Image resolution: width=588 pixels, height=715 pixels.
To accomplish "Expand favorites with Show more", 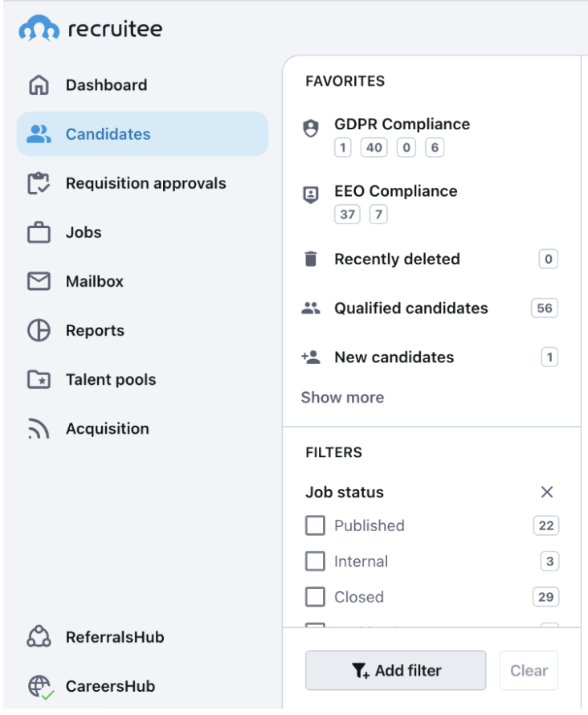I will pyautogui.click(x=342, y=398).
